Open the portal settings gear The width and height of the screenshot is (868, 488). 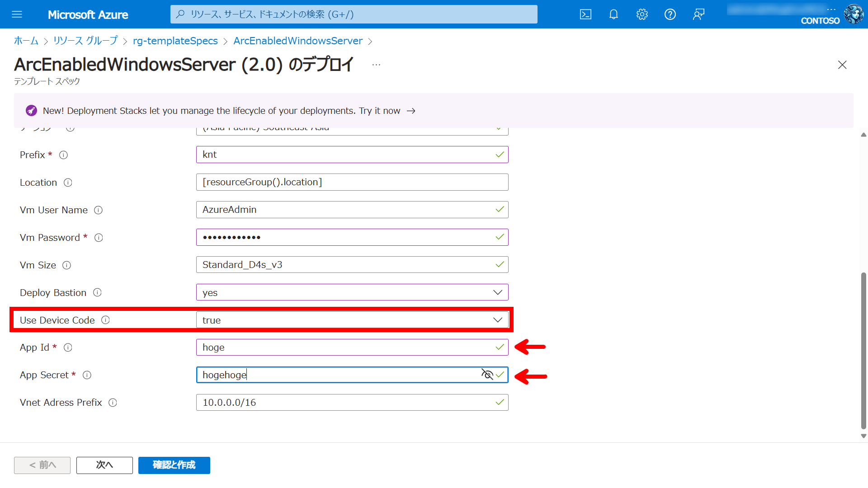click(642, 14)
